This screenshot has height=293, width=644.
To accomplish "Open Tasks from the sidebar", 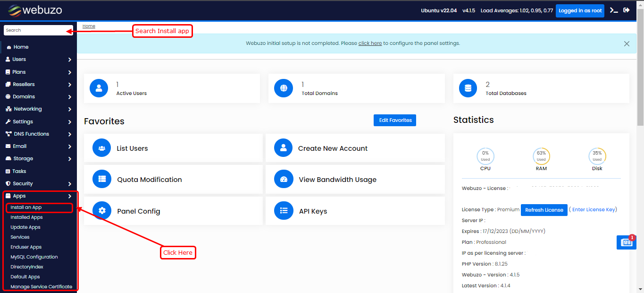I will pos(19,171).
